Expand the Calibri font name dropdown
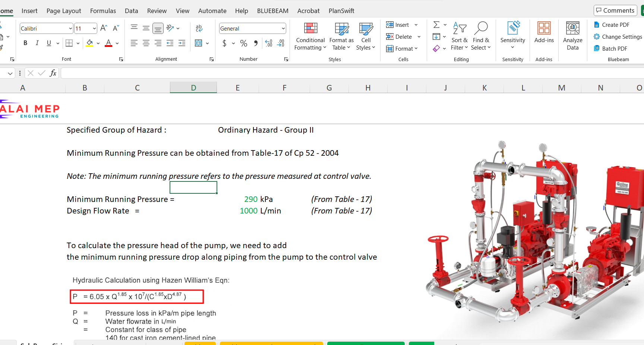This screenshot has width=644, height=345. pyautogui.click(x=70, y=29)
